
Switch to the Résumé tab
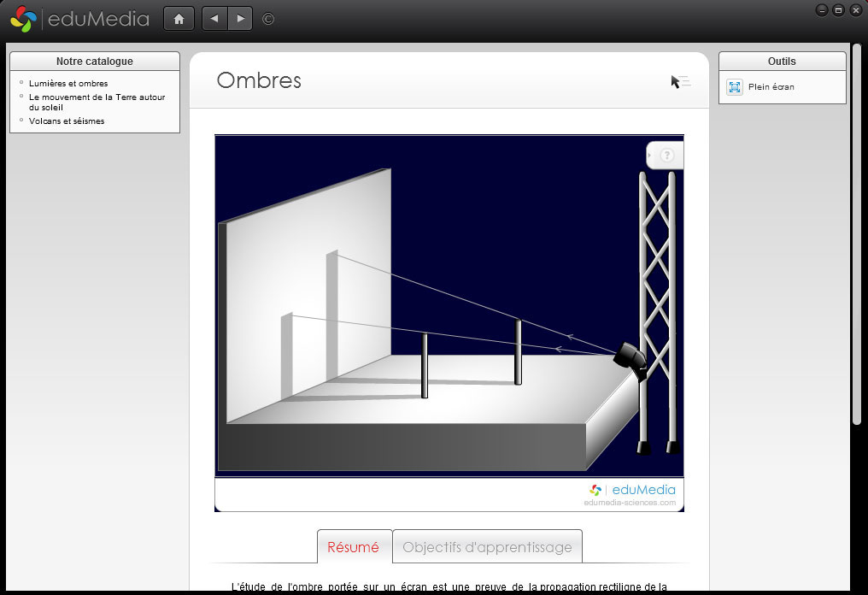[354, 547]
